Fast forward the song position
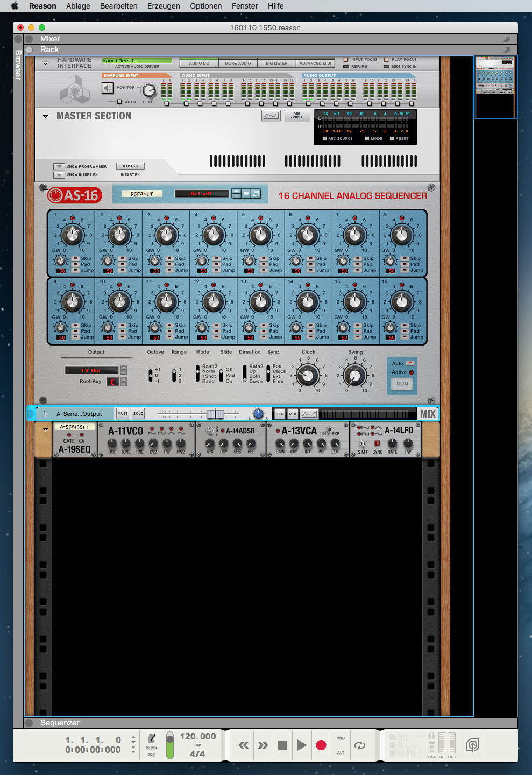The image size is (532, 775). tap(263, 745)
